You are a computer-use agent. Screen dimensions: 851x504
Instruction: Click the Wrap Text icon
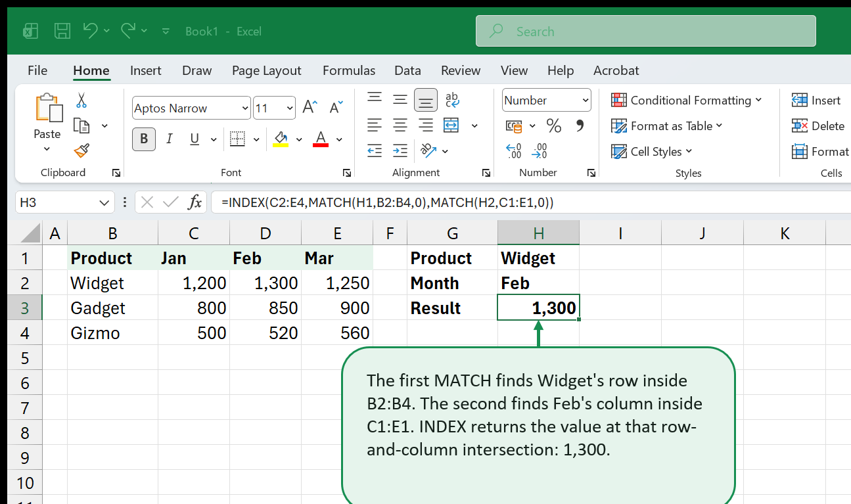coord(452,99)
